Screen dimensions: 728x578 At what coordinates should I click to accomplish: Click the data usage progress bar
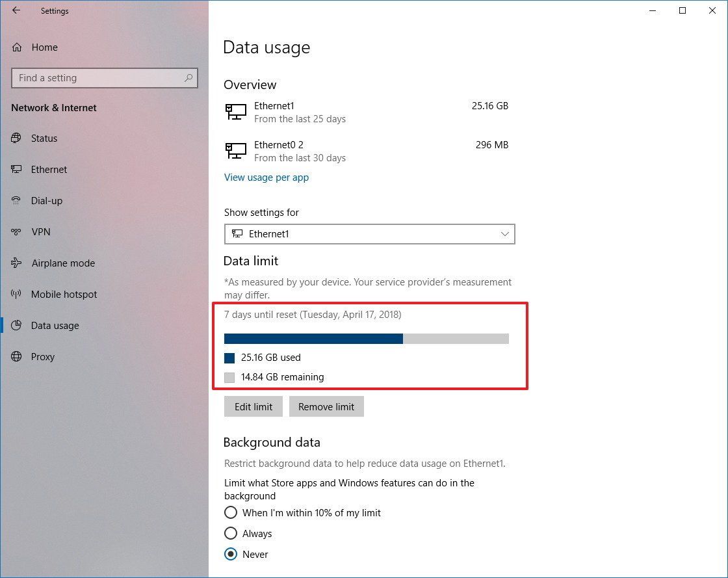(x=367, y=338)
